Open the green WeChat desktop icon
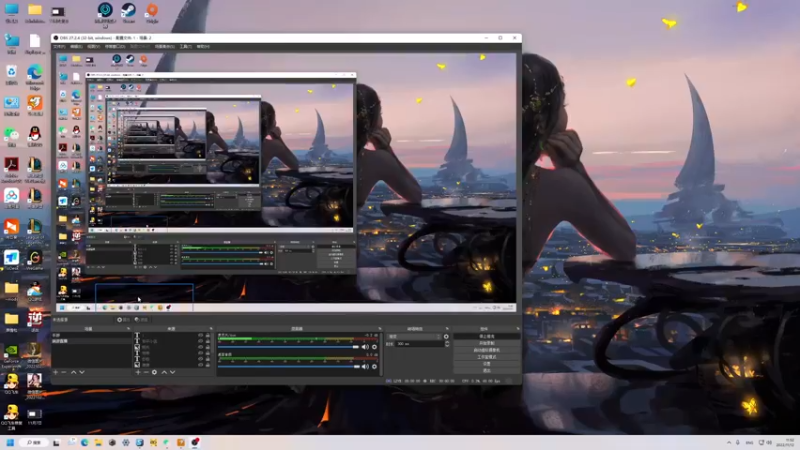Image resolution: width=800 pixels, height=450 pixels. pyautogui.click(x=11, y=137)
